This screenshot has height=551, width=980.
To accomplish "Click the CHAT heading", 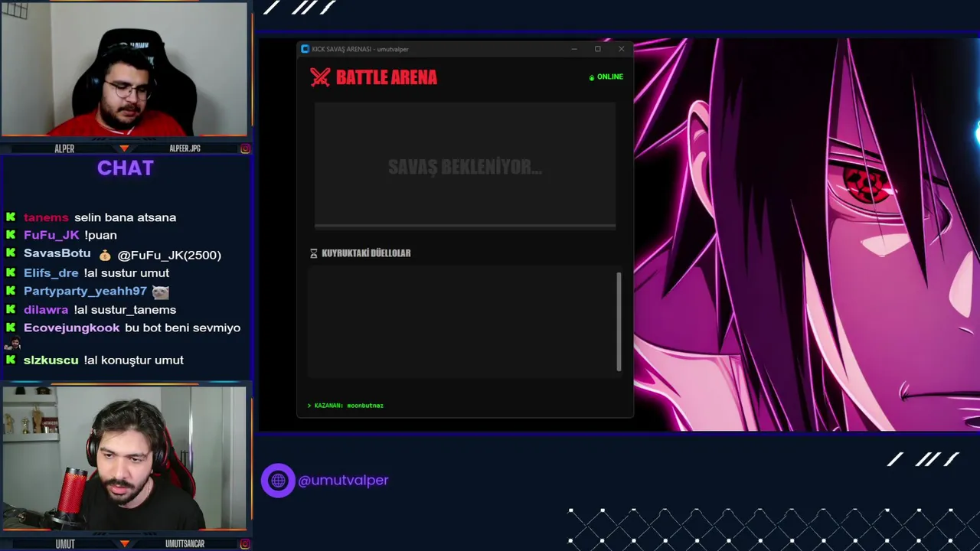I will (126, 168).
